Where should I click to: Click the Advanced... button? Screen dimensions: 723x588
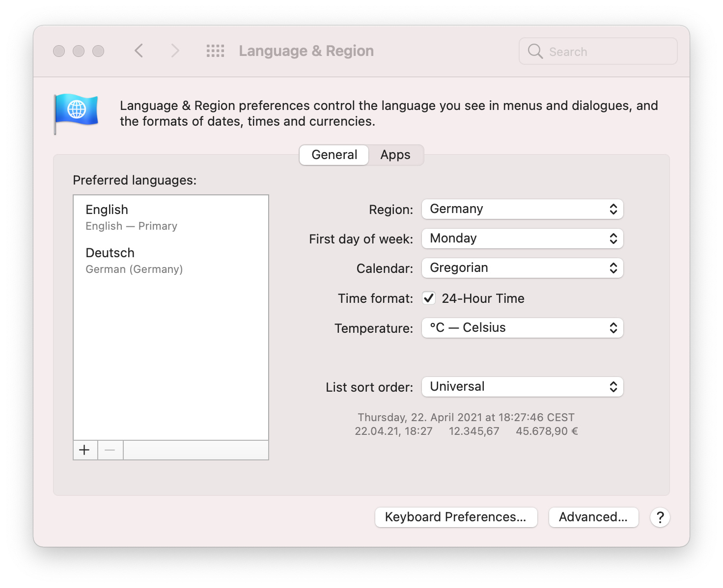tap(593, 517)
